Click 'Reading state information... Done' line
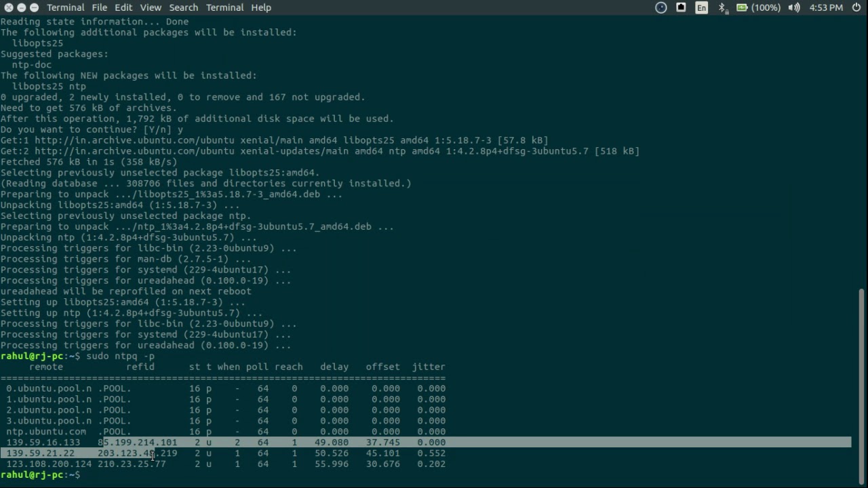868x488 pixels. 94,21
